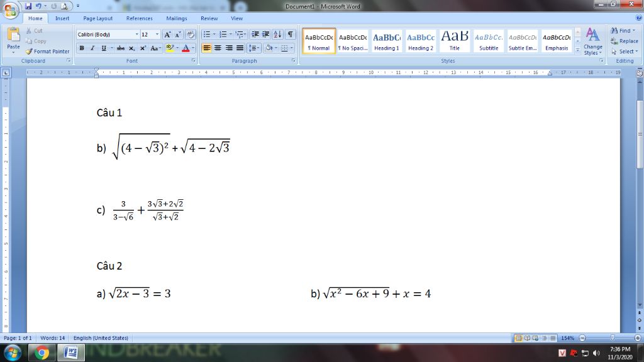Image resolution: width=644 pixels, height=362 pixels.
Task: Toggle Superscript formatting
Action: [x=143, y=48]
